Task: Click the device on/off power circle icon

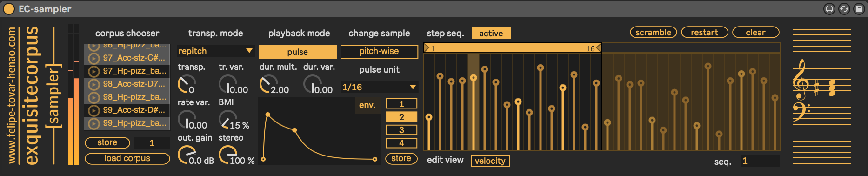Action: point(9,8)
